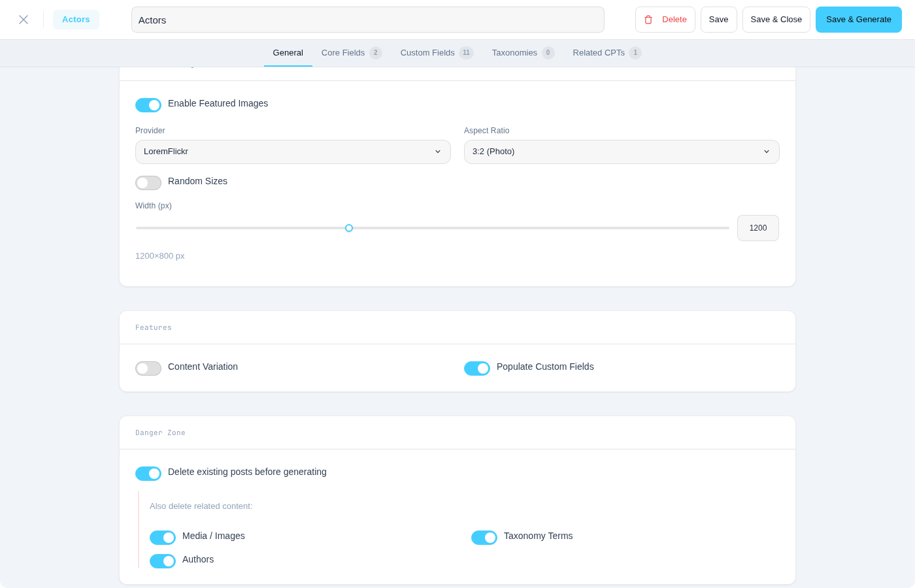Turn on the Random Sizes toggle
The width and height of the screenshot is (915, 588).
coord(148,183)
